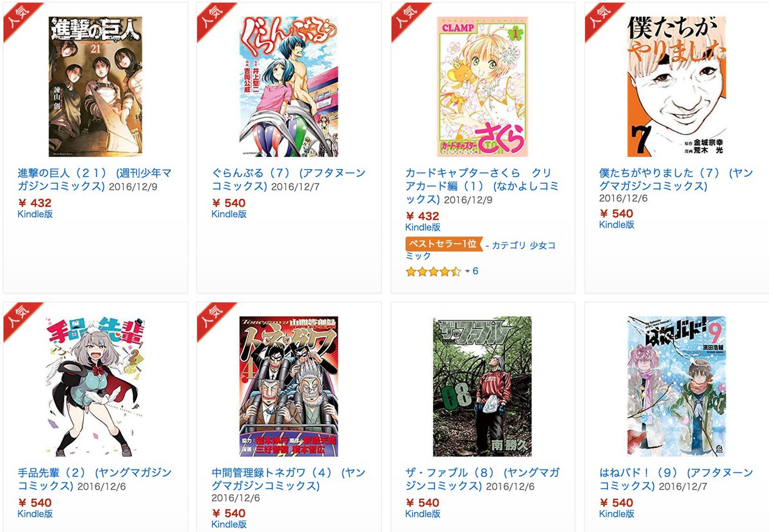Open the 進撃の巨人（２１）title link
This screenshot has height=532, width=769.
94,179
